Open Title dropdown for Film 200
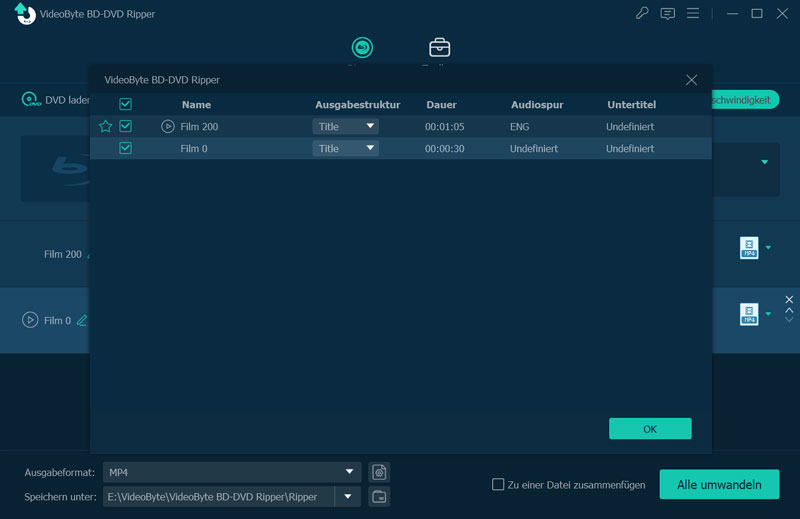The width and height of the screenshot is (800, 519). coord(345,126)
